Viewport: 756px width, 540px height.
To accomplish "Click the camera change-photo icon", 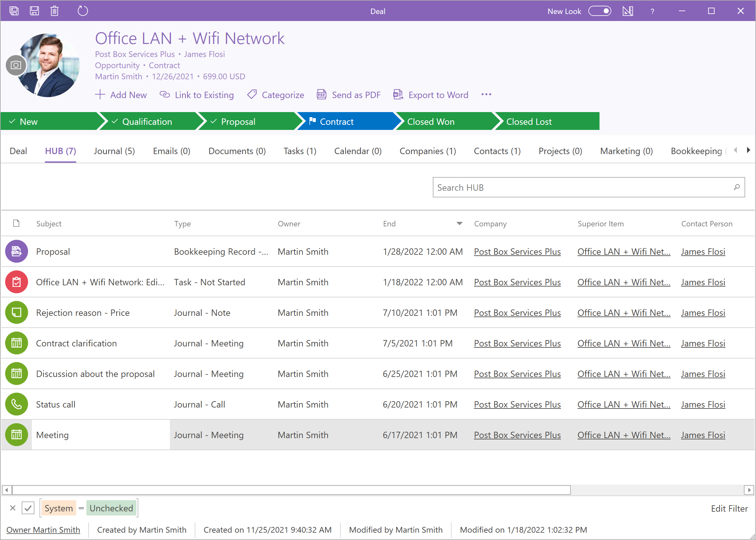I will point(16,65).
